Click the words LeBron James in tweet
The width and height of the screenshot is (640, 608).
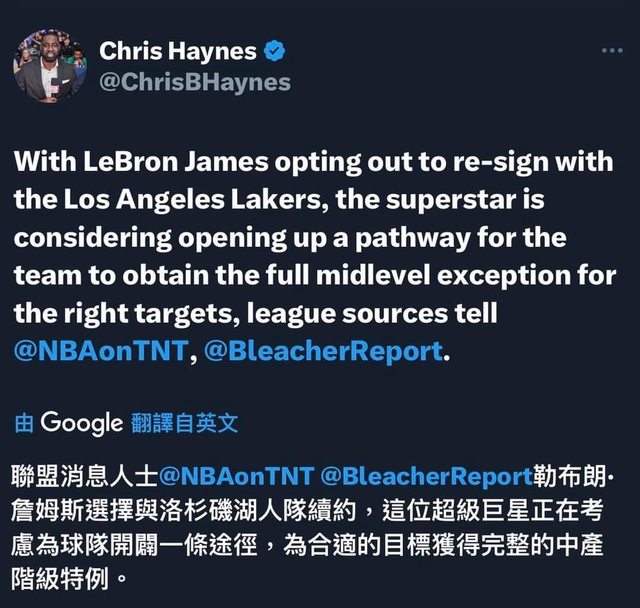[x=176, y=162]
